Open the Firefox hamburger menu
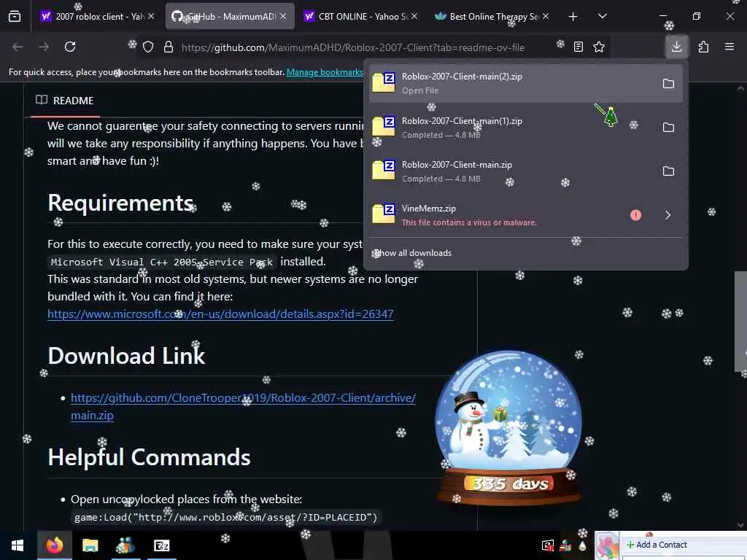Viewport: 747px width, 560px height. coord(729,47)
